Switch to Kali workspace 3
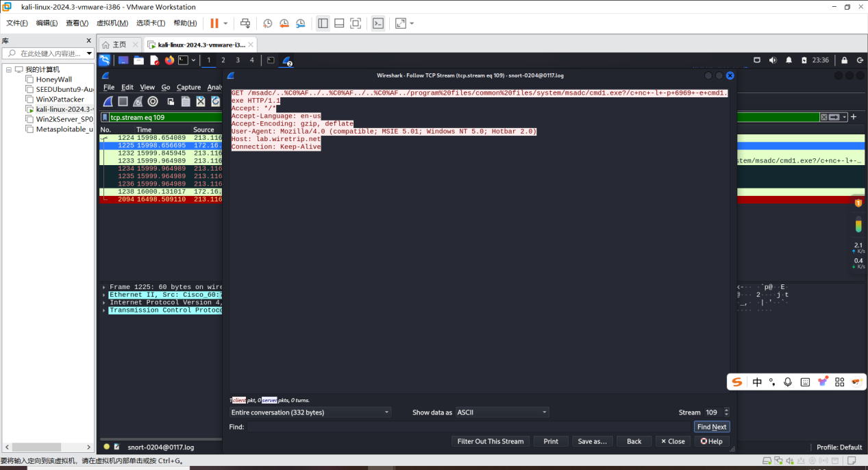This screenshot has height=470, width=868. pos(238,60)
